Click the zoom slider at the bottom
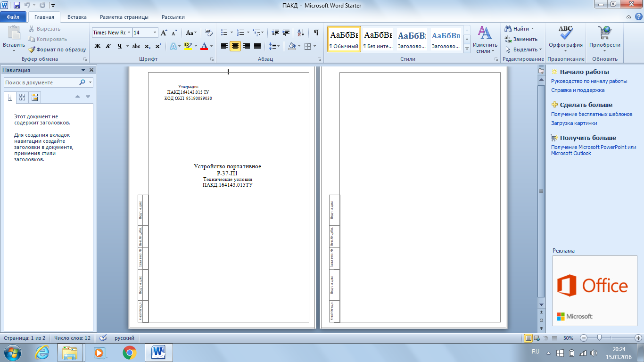This screenshot has height=362, width=644. [x=599, y=338]
